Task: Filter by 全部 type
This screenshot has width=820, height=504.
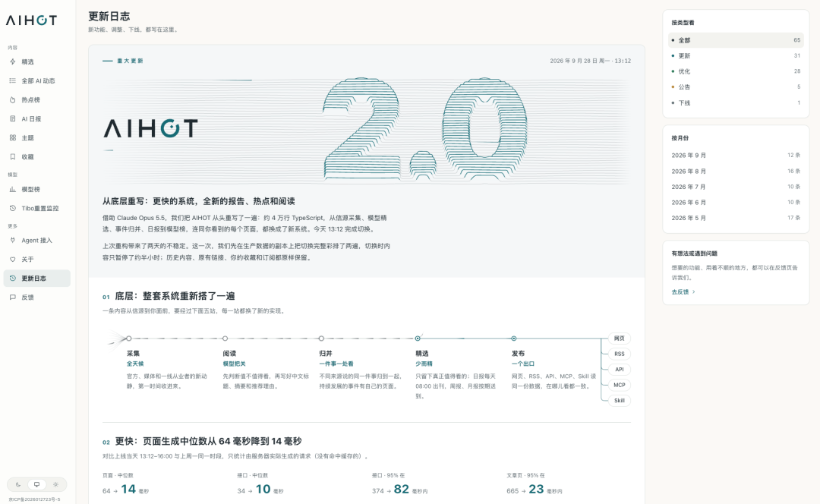Action: pyautogui.click(x=736, y=40)
